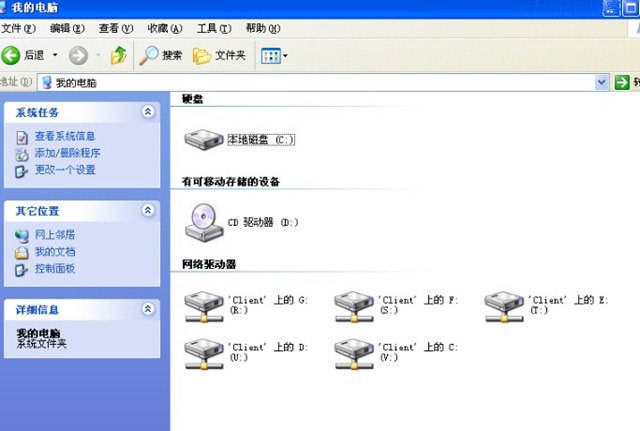640x431 pixels.
Task: Select network drive icon for (T:)
Action: click(504, 307)
